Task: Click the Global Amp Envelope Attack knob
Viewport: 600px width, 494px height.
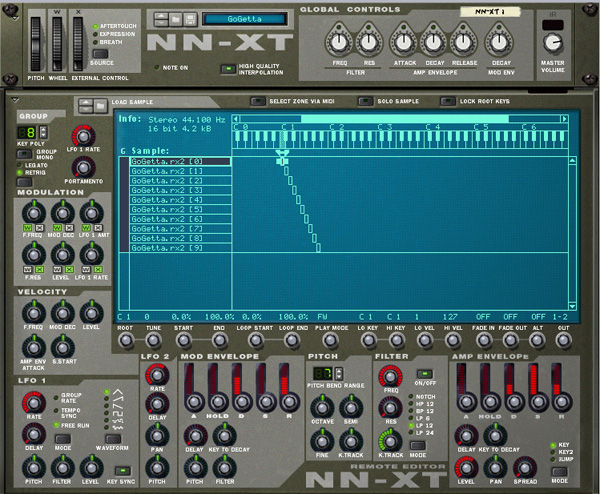Action: coord(404,42)
